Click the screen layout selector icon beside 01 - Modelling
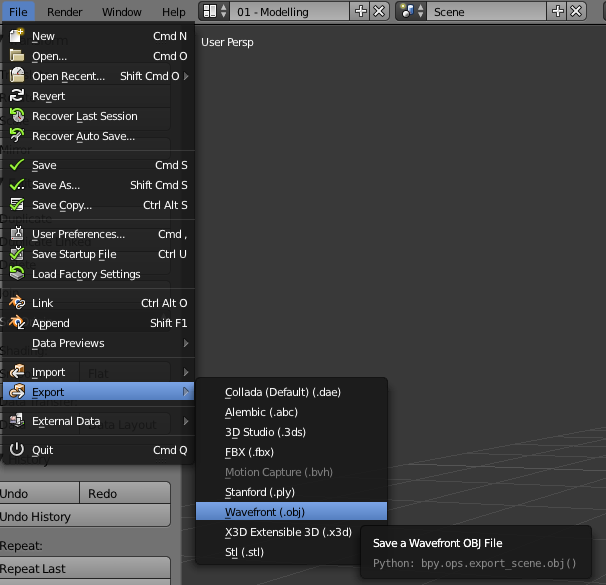606x585 pixels. pyautogui.click(x=214, y=12)
